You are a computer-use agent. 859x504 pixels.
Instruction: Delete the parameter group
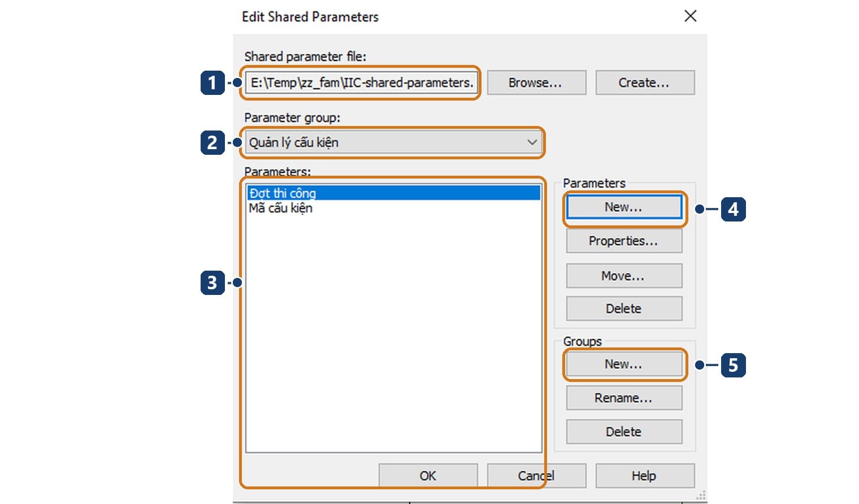tap(624, 432)
